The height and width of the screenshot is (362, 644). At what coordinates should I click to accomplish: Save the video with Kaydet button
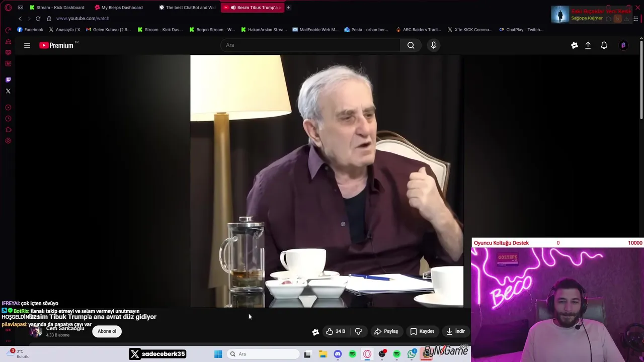(422, 331)
